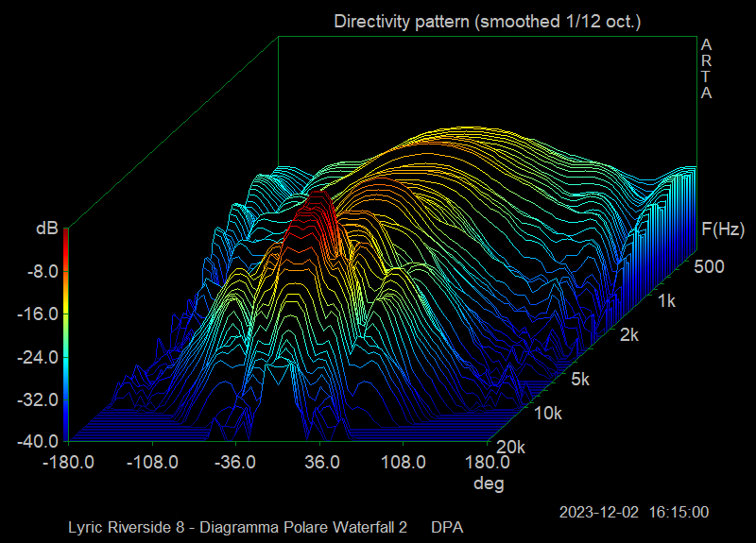Click the dB color scale bar
The height and width of the screenshot is (543, 756).
pos(66,334)
